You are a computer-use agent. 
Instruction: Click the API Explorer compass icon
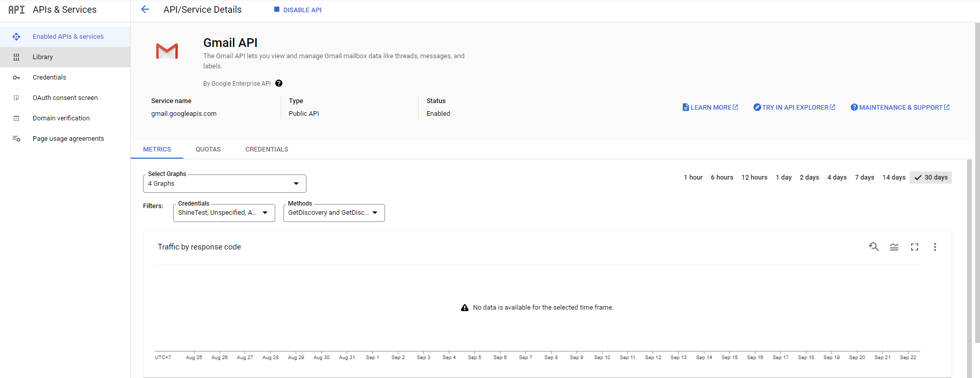pos(757,107)
